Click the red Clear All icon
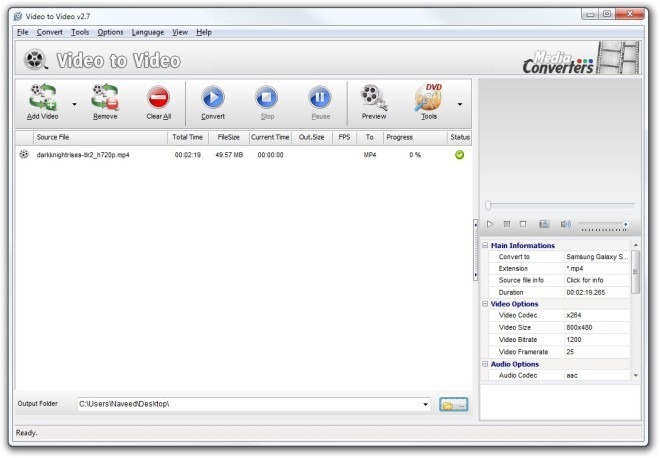This screenshot has height=458, width=660. [x=158, y=98]
